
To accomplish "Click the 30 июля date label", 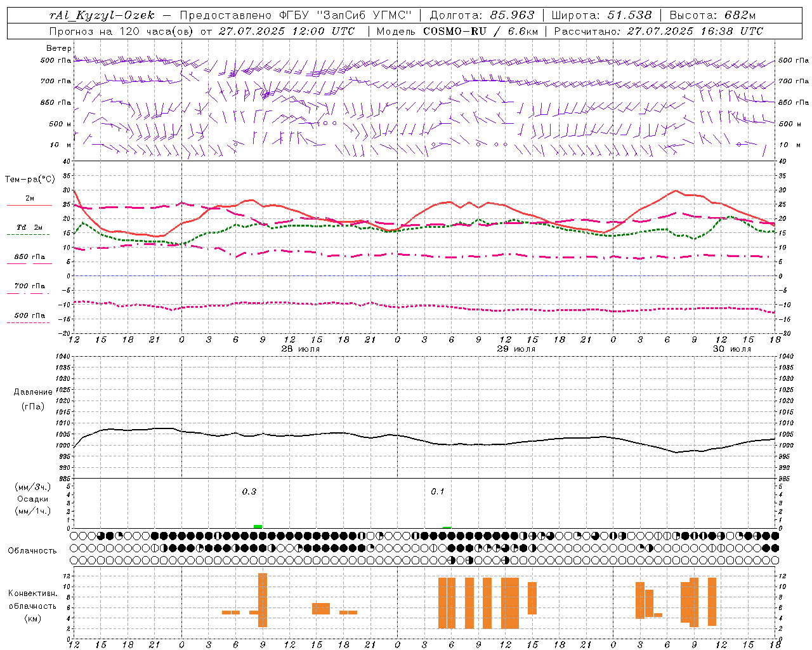I will point(732,349).
